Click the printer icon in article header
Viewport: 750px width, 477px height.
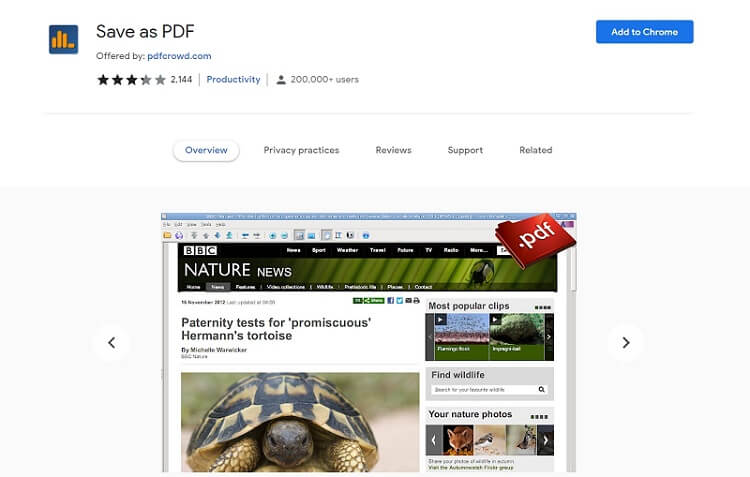point(416,300)
